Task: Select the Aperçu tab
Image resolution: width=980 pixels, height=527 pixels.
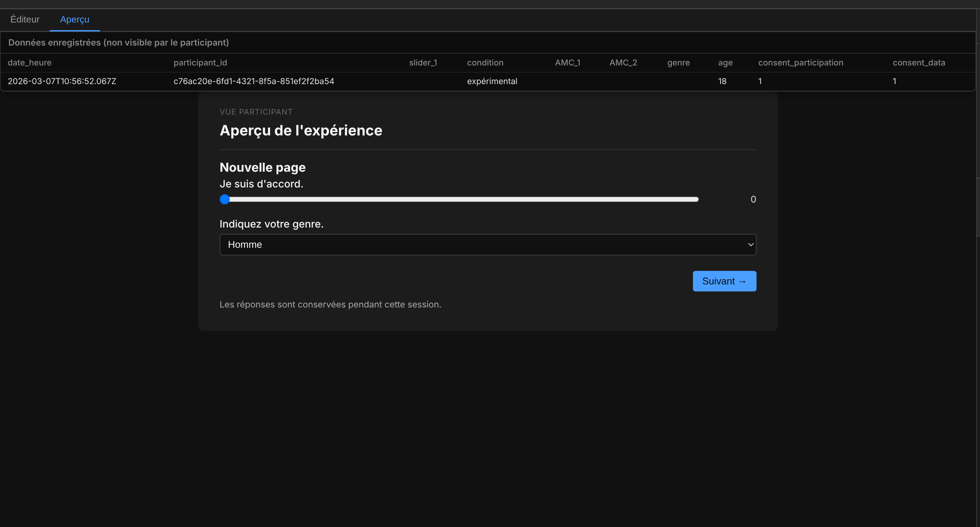Action: click(x=74, y=19)
